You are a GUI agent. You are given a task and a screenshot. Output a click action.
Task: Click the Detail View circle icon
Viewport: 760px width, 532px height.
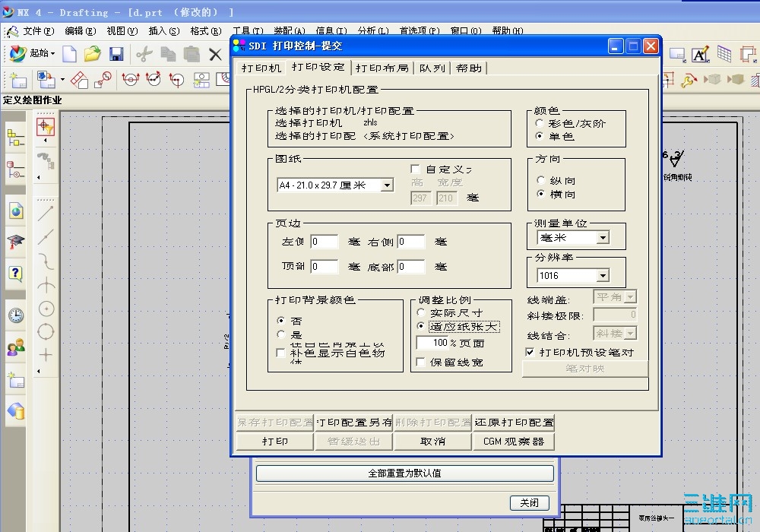(x=103, y=80)
